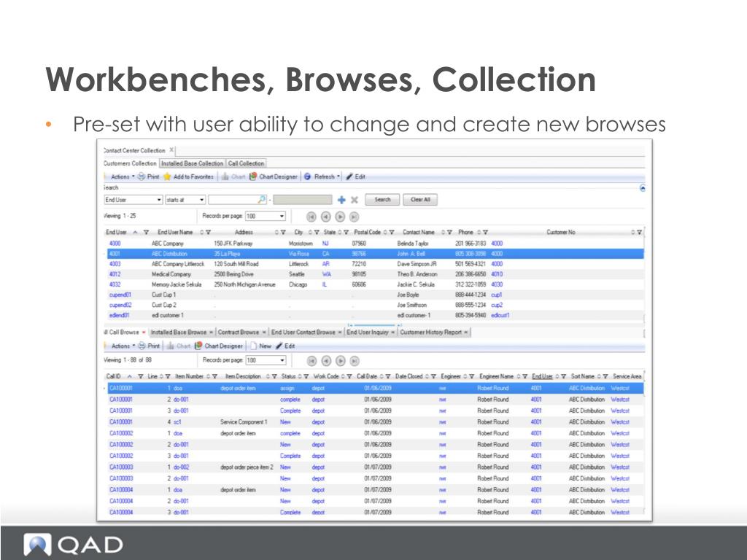This screenshot has height=560, width=747.
Task: Click the filter funnel on the Call Date column
Action: (388, 377)
